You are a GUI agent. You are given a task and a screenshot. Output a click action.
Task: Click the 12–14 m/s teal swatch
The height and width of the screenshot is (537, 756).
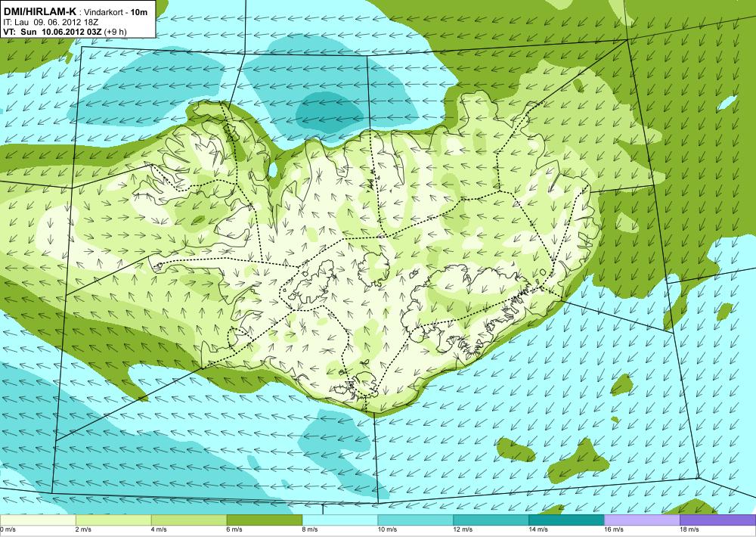(491, 520)
